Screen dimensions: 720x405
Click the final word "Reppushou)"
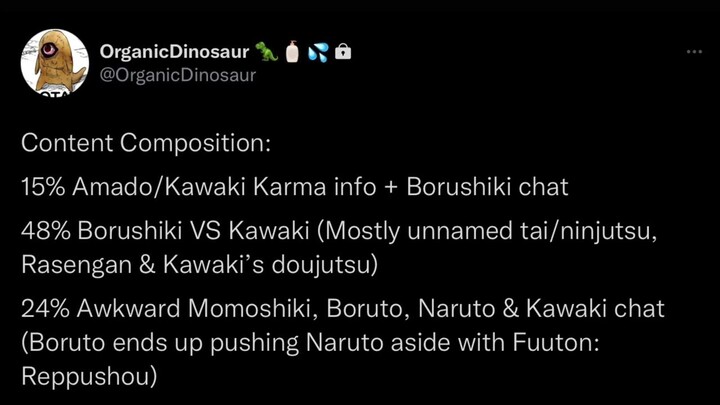tap(89, 377)
